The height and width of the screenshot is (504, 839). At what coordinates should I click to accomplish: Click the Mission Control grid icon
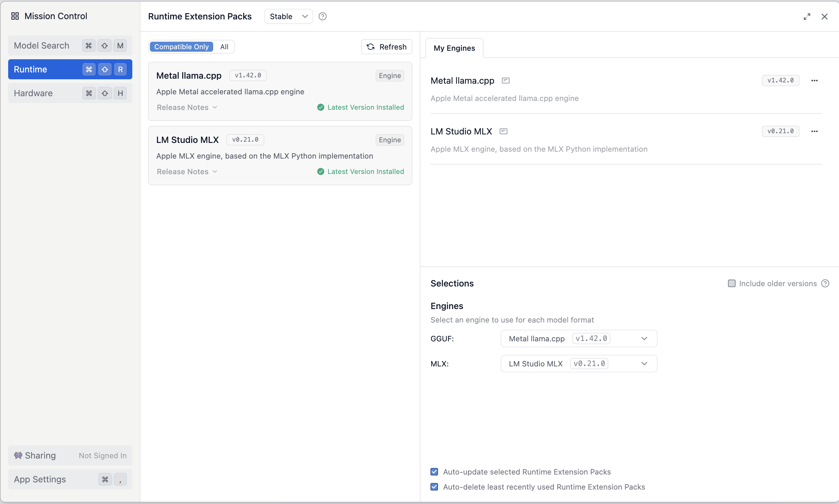coord(15,16)
